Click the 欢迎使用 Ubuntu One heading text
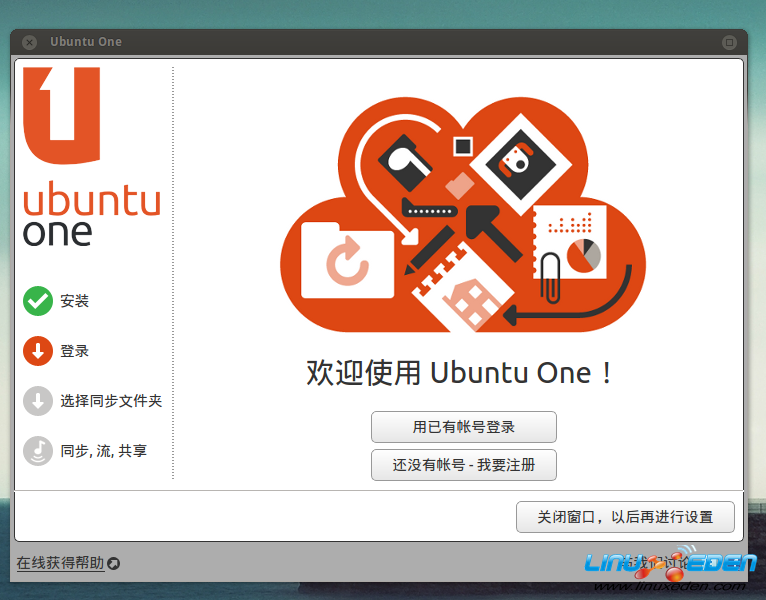 [x=460, y=373]
